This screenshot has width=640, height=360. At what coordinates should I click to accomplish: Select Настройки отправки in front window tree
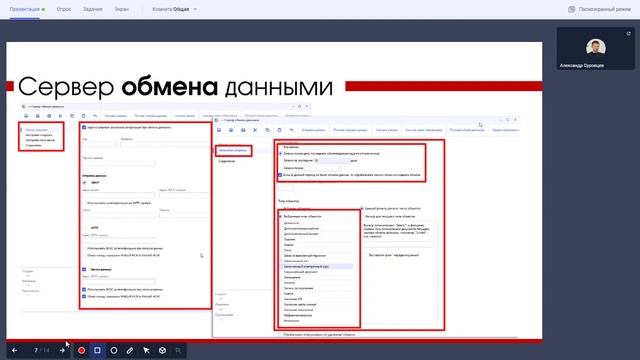(232, 151)
